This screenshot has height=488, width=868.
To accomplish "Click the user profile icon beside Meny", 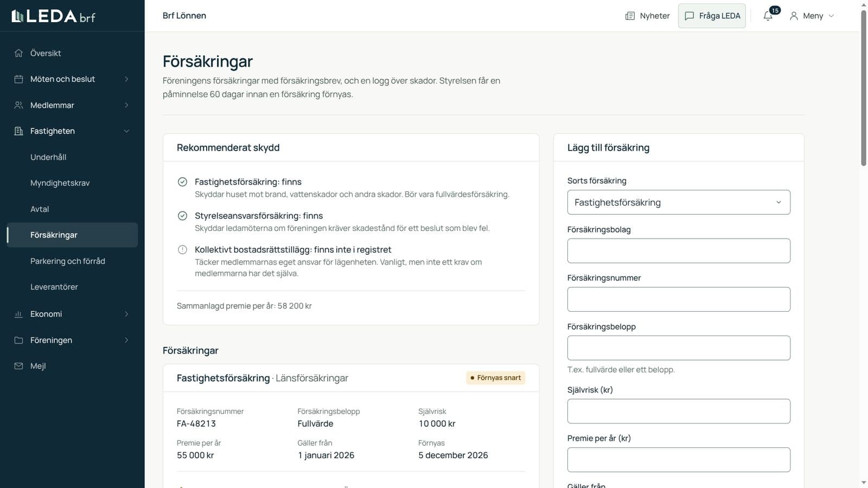I will [794, 16].
